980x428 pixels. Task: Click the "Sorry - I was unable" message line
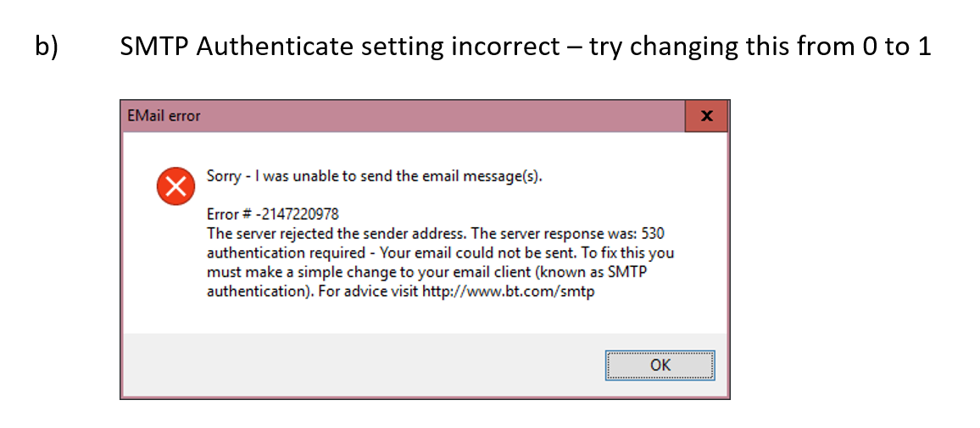click(374, 177)
